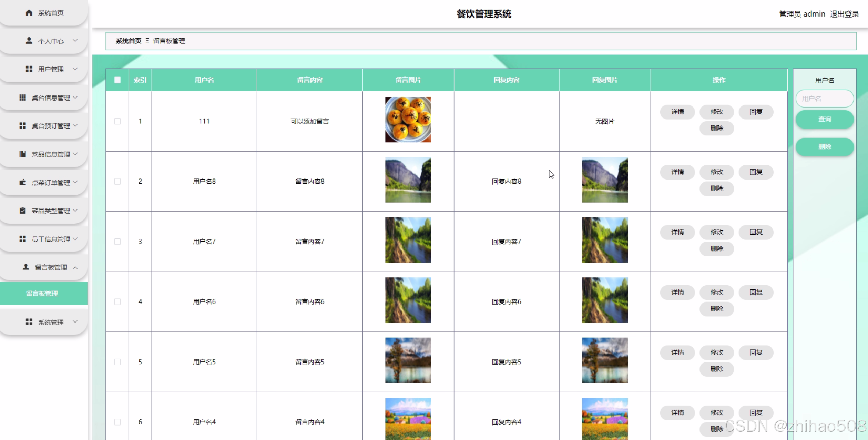Click the grid icon for 系统管理
Viewport: 868px width, 440px height.
pos(29,322)
